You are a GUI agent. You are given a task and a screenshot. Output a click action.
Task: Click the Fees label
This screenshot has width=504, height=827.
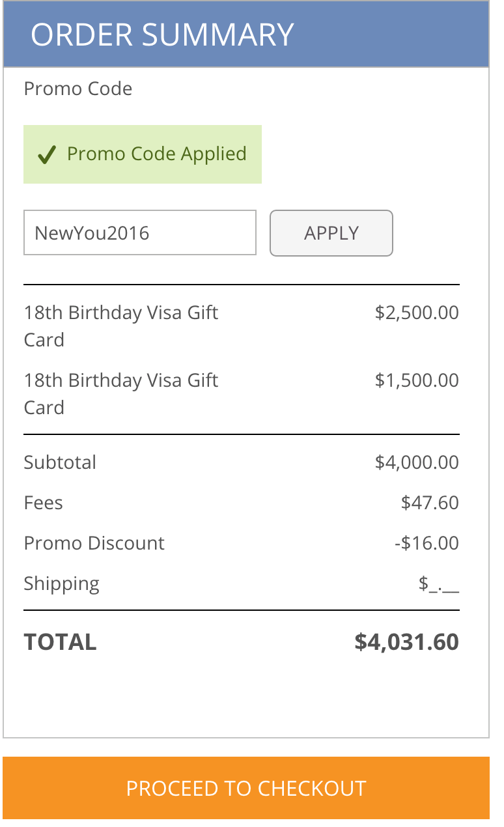pyautogui.click(x=44, y=503)
